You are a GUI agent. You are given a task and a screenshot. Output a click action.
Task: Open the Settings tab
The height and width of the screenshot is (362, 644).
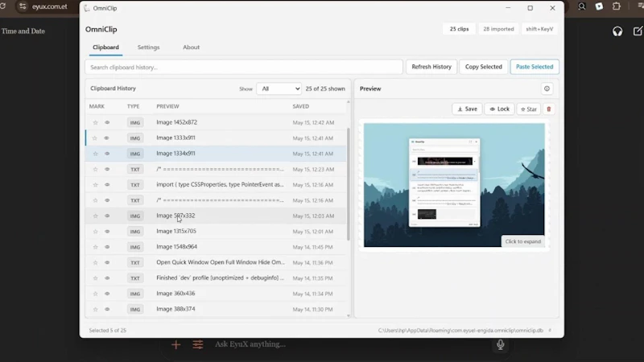(148, 47)
